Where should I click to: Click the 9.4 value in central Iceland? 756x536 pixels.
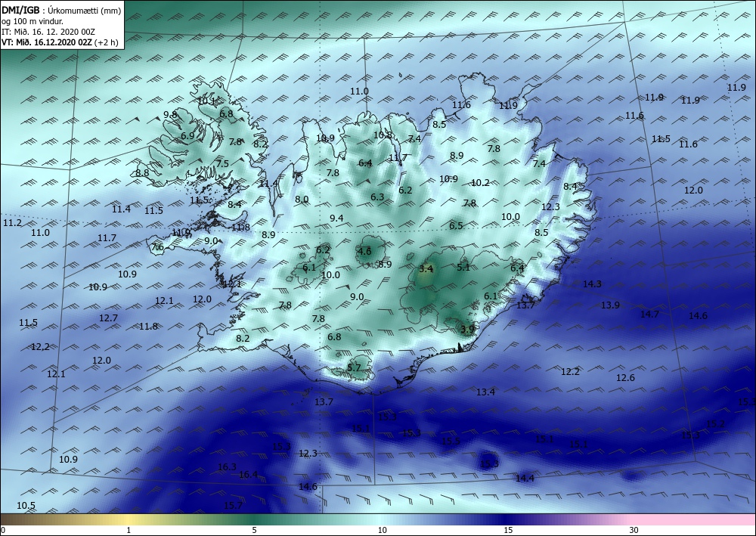(336, 218)
